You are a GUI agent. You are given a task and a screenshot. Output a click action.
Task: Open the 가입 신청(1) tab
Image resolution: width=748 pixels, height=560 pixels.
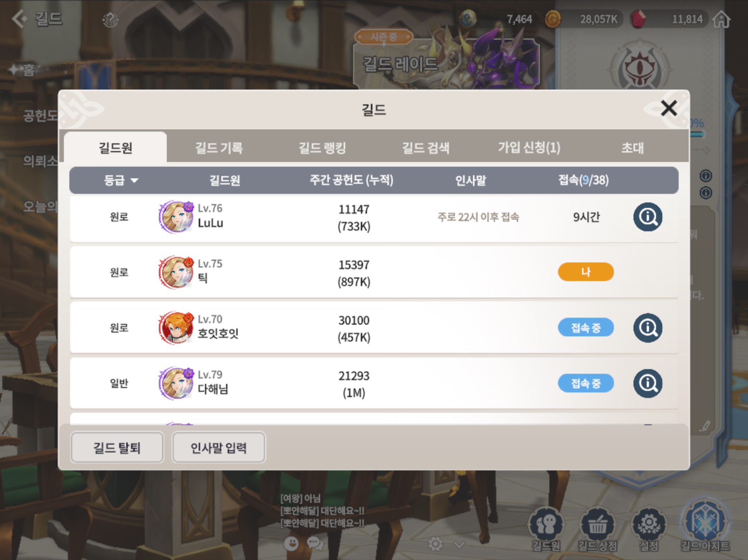point(529,148)
